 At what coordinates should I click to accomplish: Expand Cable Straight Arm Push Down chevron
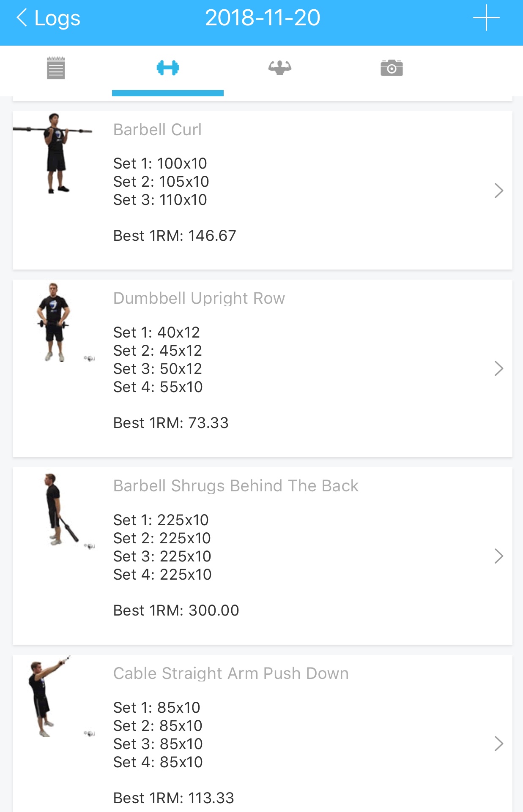pos(499,744)
